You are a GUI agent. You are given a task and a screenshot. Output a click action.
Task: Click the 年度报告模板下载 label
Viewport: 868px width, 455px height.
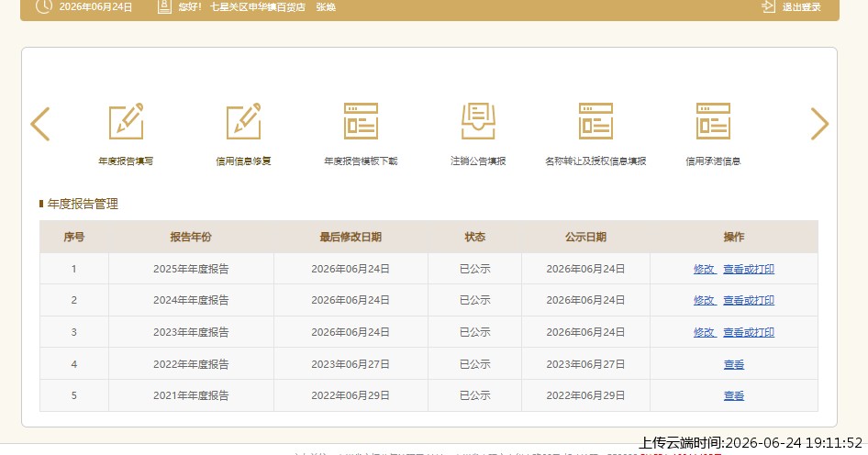pos(361,161)
